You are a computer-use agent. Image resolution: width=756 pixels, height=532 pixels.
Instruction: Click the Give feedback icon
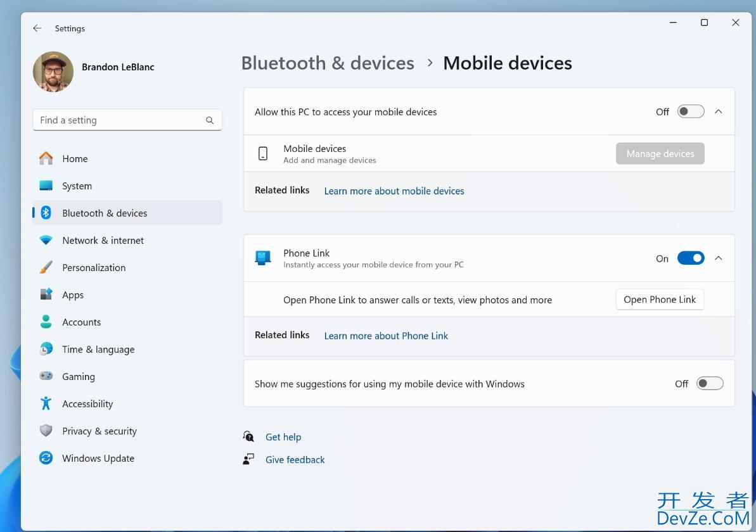pos(248,459)
